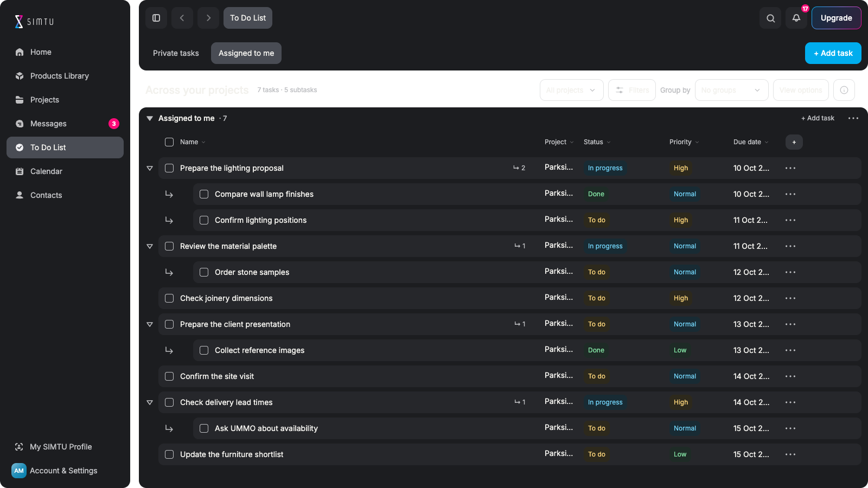Tick the Ask UMMO about availability checkbox
This screenshot has height=488, width=868.
[204, 428]
